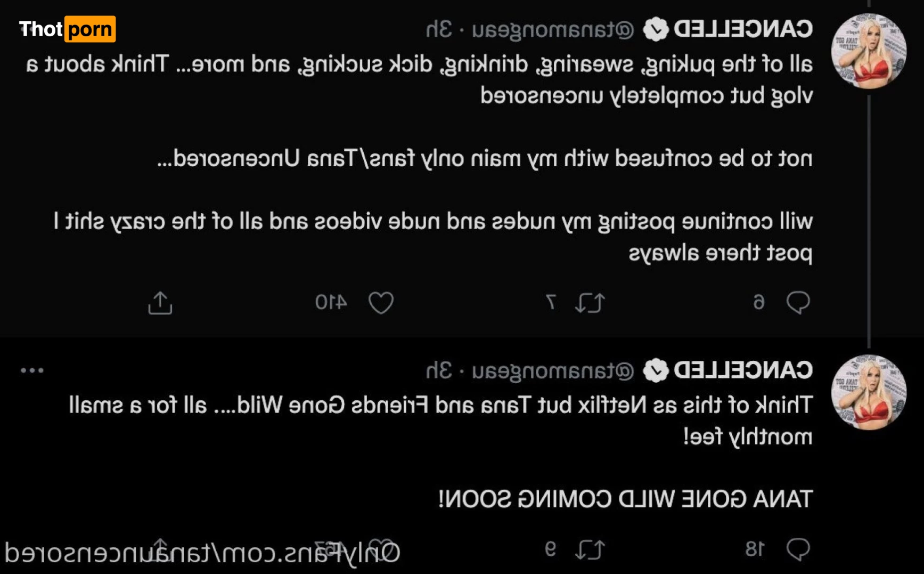Open three-dot more menu on second tweet
The height and width of the screenshot is (574, 924).
(32, 370)
